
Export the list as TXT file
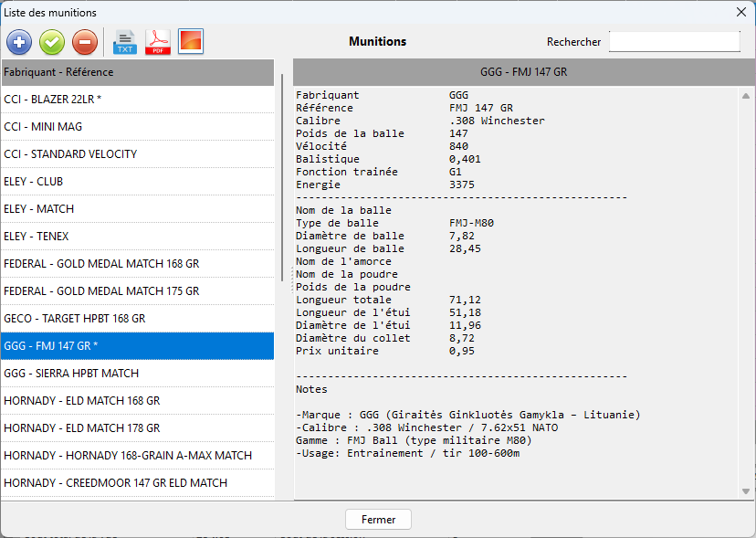[125, 42]
